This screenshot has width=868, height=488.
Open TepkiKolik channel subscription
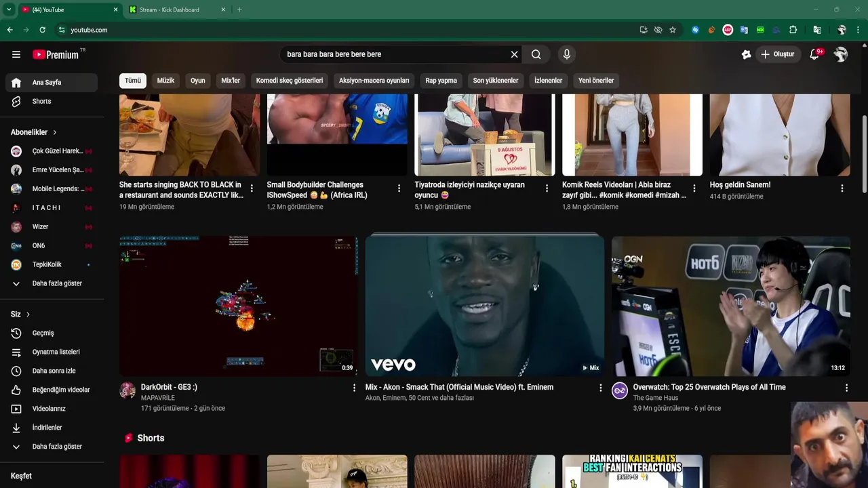click(52, 265)
